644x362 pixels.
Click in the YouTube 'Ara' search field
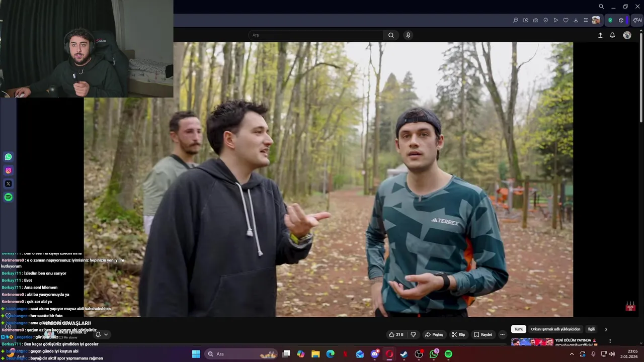click(316, 35)
